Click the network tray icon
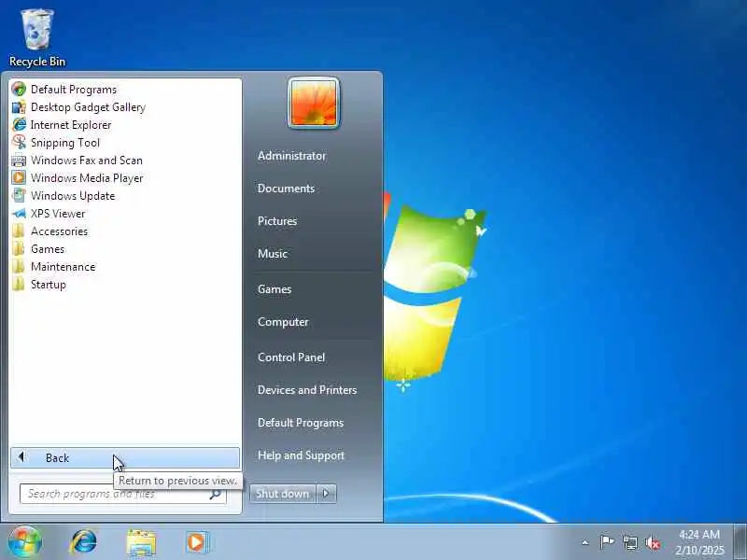Image resolution: width=747 pixels, height=560 pixels. coord(629,542)
